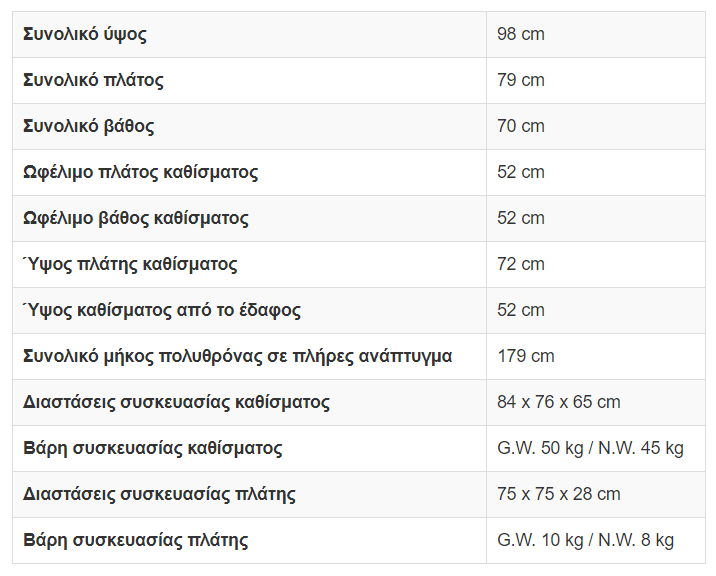Image resolution: width=716 pixels, height=576 pixels.
Task: Click the 'Βάρη συσκευασίας καθίσματος' label
Action: pos(153,448)
